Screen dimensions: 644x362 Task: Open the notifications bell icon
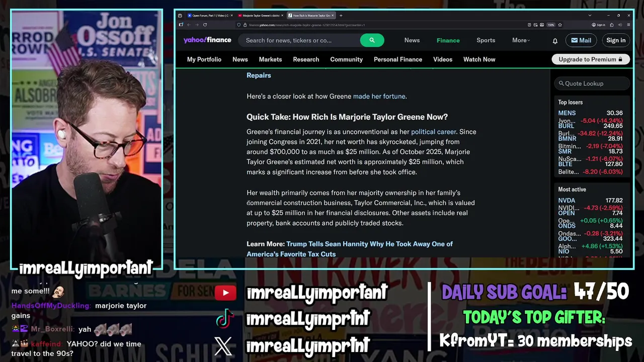click(555, 41)
